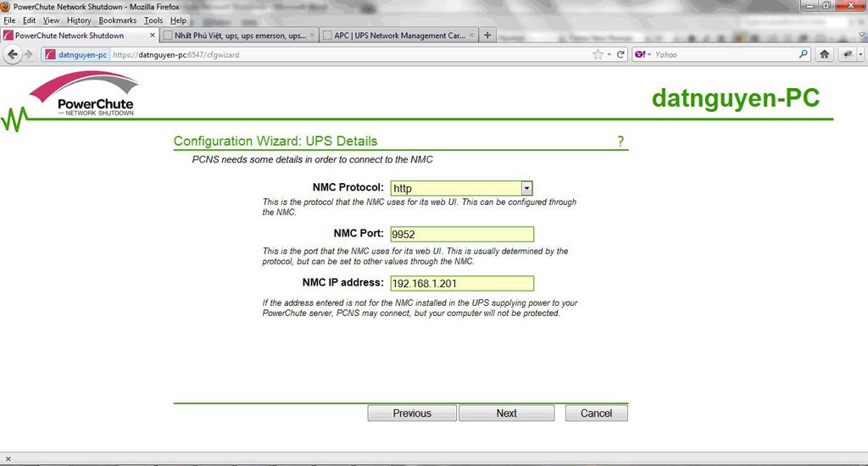Open the bookmarks history dropdown arrow beside star

(x=609, y=54)
